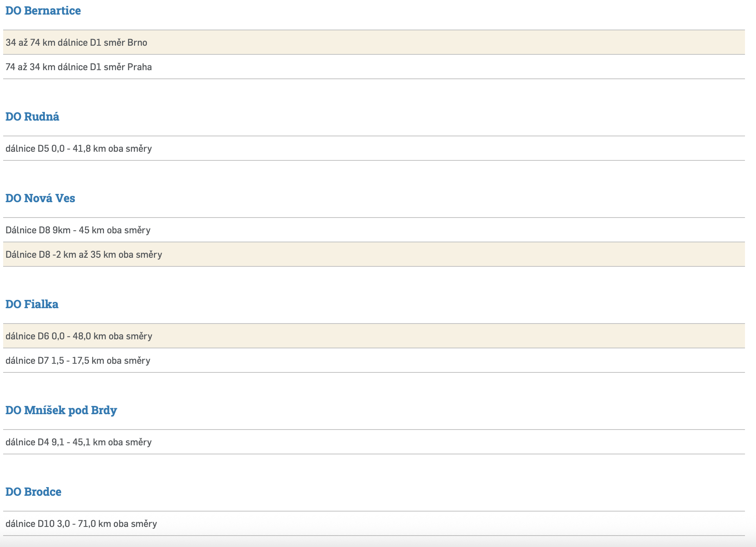The width and height of the screenshot is (756, 547).
Task: Click the DO Bernartice heading link
Action: (43, 11)
